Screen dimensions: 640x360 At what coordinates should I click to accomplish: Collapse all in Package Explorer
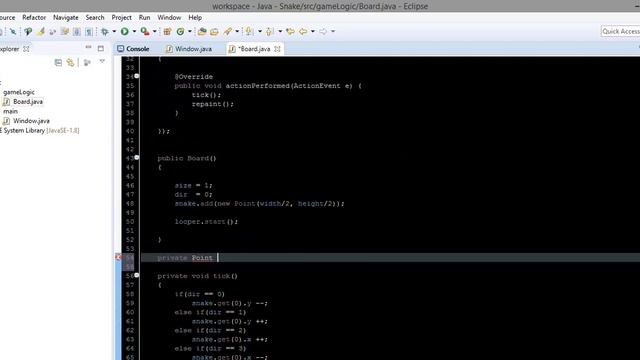tap(58, 62)
